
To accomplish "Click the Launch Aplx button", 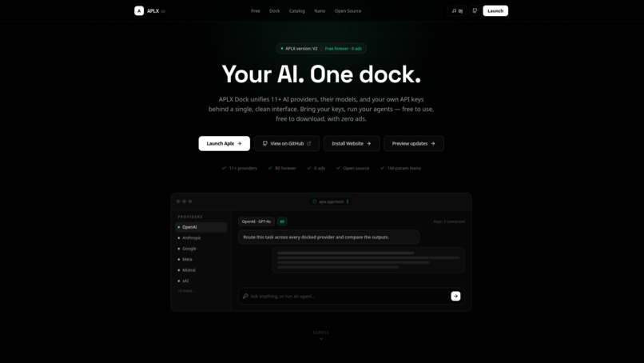I will (x=225, y=143).
